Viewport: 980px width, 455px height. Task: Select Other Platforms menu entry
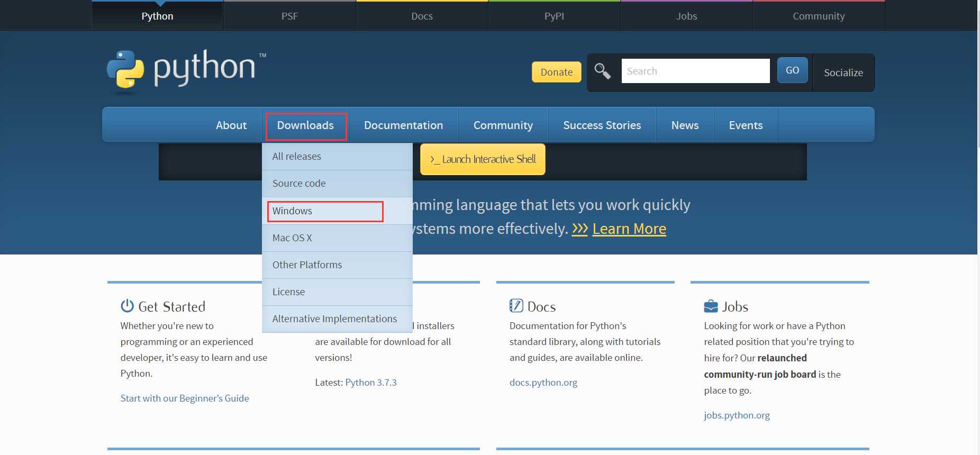tap(337, 265)
